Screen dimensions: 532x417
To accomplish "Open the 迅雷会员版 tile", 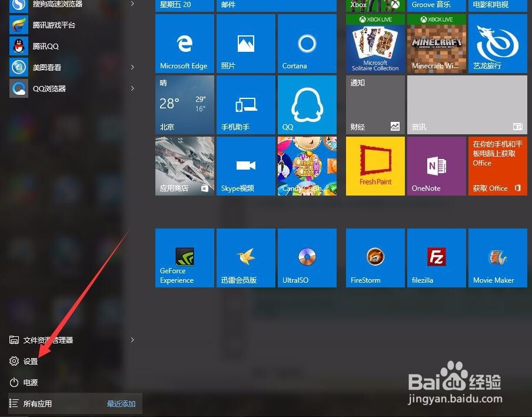I will (245, 258).
